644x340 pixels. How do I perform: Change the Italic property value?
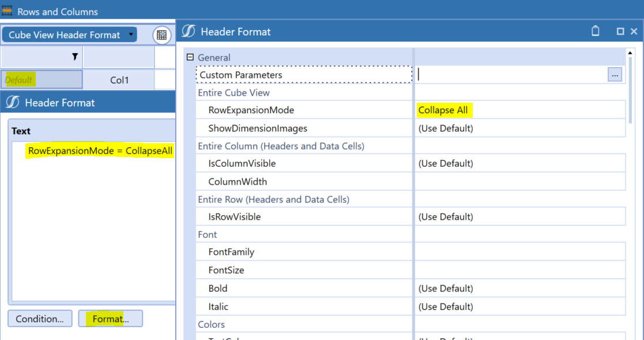(519, 307)
